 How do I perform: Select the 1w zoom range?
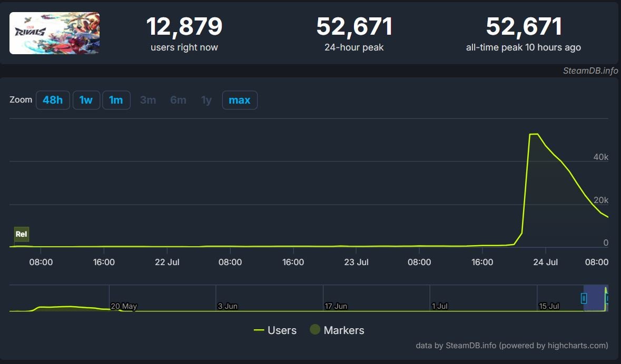86,100
